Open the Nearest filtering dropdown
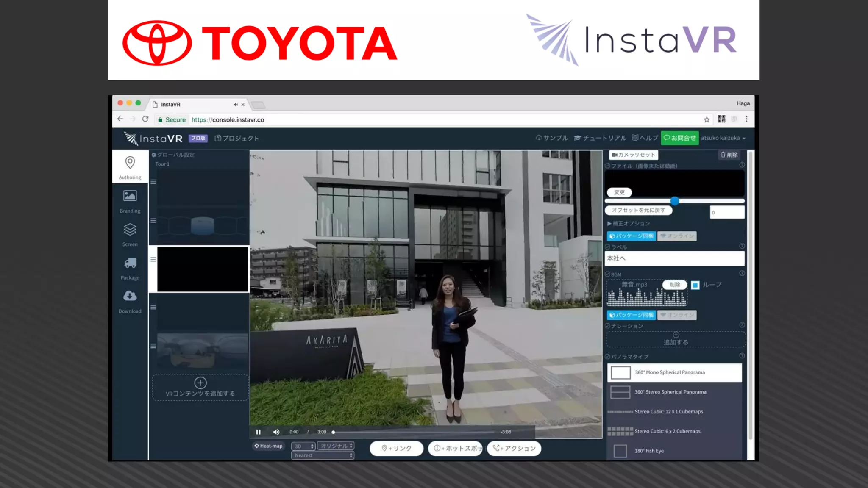The height and width of the screenshot is (488, 868). click(322, 455)
